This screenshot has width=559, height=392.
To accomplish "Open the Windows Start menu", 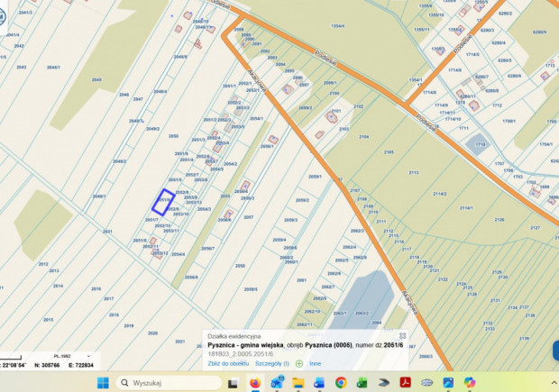I will pos(103,382).
